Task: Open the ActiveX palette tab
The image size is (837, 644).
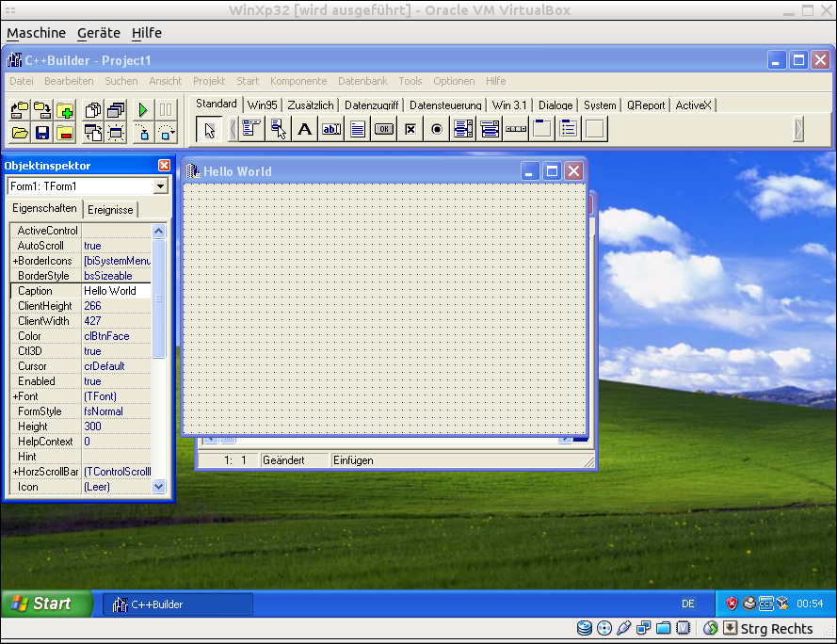Action: point(693,105)
